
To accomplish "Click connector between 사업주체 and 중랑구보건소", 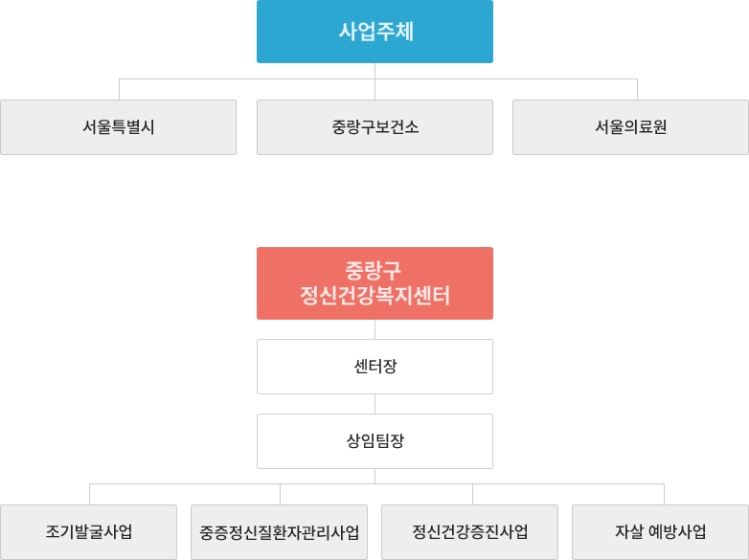I will pos(374,81).
